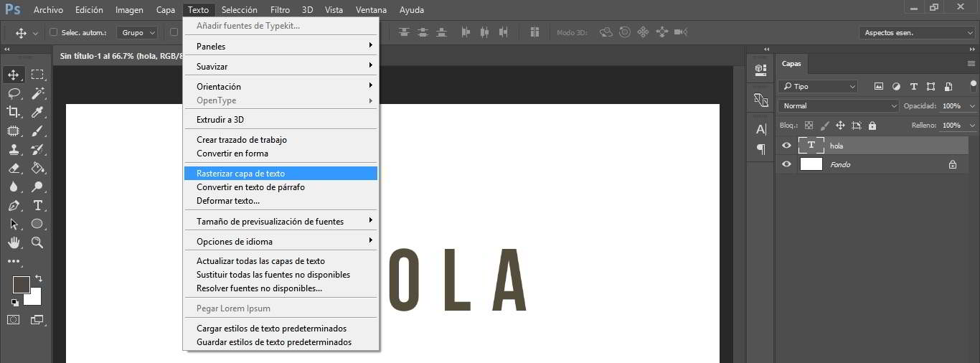Filter layers by type layers
Screen dimensions: 980x363
913,86
